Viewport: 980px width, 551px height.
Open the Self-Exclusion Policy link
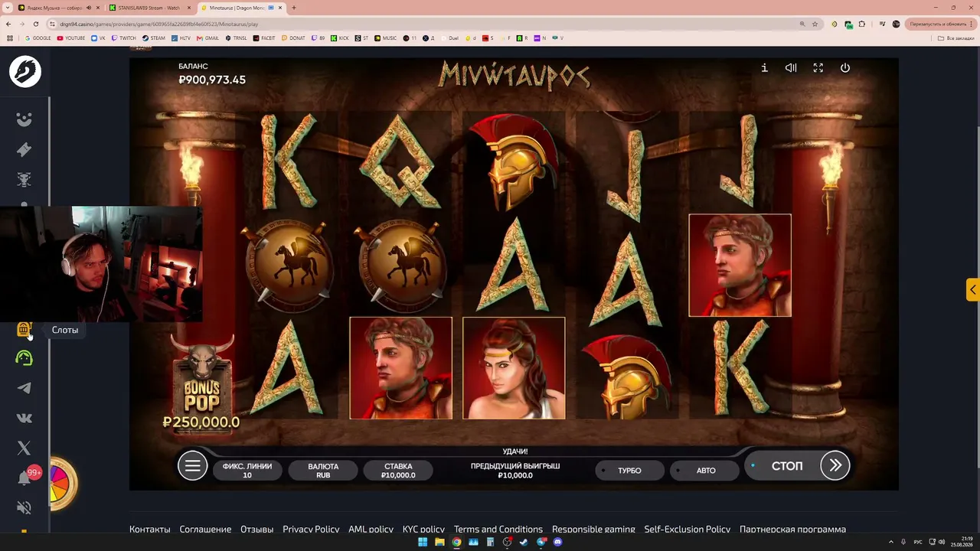[688, 530]
